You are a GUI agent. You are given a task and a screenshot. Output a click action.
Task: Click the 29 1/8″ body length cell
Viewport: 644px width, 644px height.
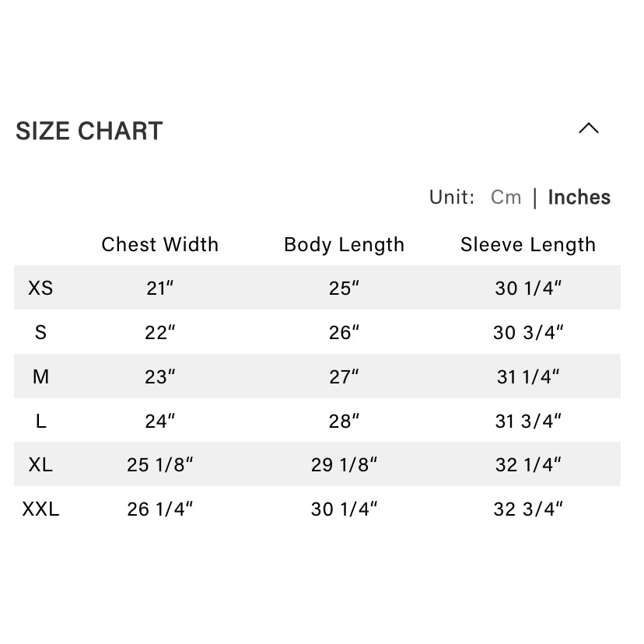[344, 465]
